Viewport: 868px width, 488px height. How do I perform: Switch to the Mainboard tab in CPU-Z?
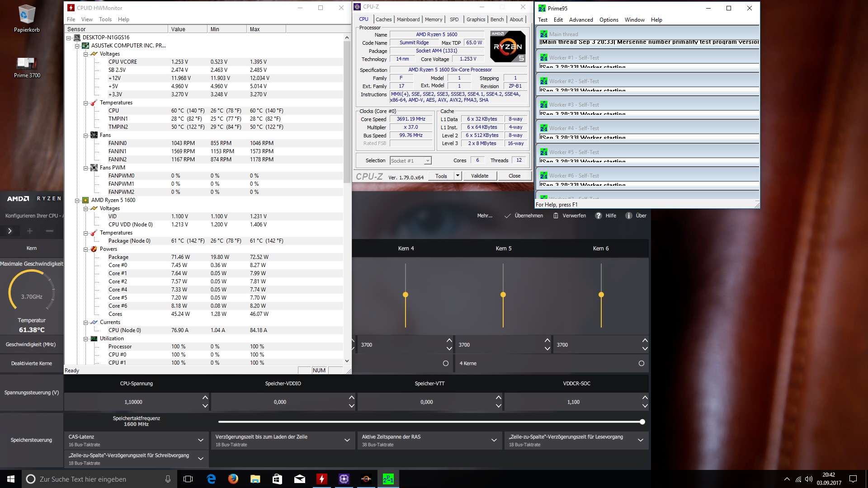(408, 19)
